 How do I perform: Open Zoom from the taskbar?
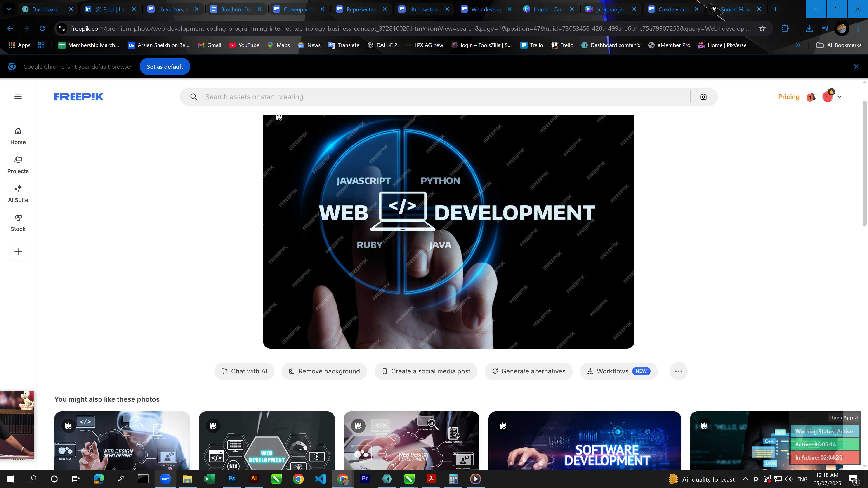[165, 479]
